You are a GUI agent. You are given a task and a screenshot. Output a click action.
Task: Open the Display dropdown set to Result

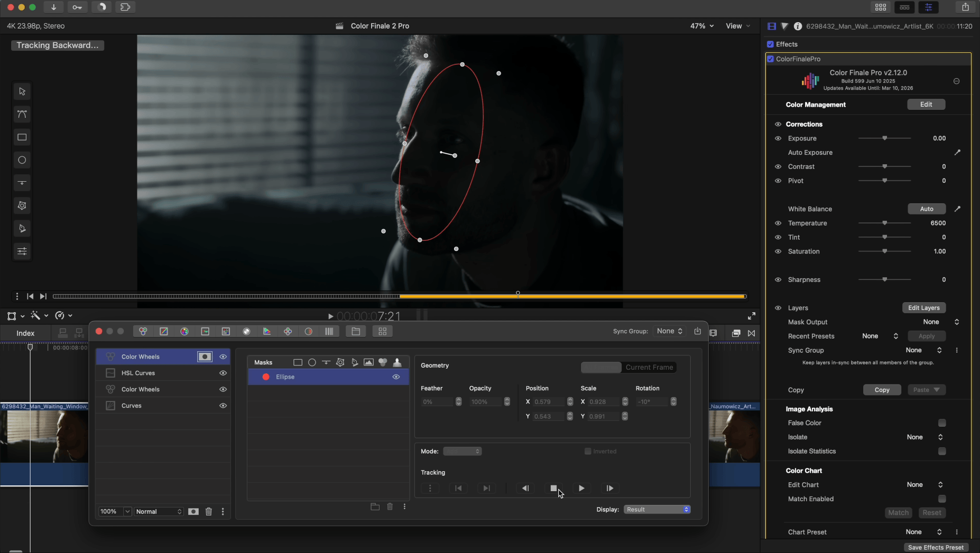point(657,509)
